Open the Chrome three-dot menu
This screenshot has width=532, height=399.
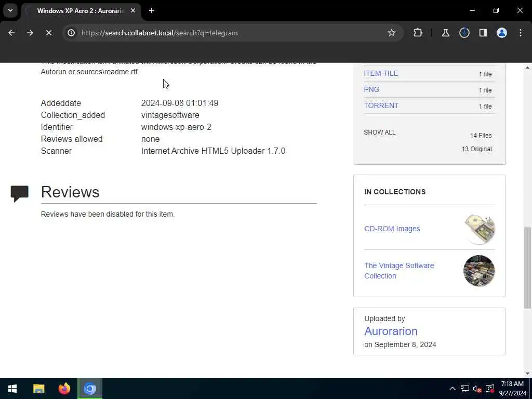point(521,33)
